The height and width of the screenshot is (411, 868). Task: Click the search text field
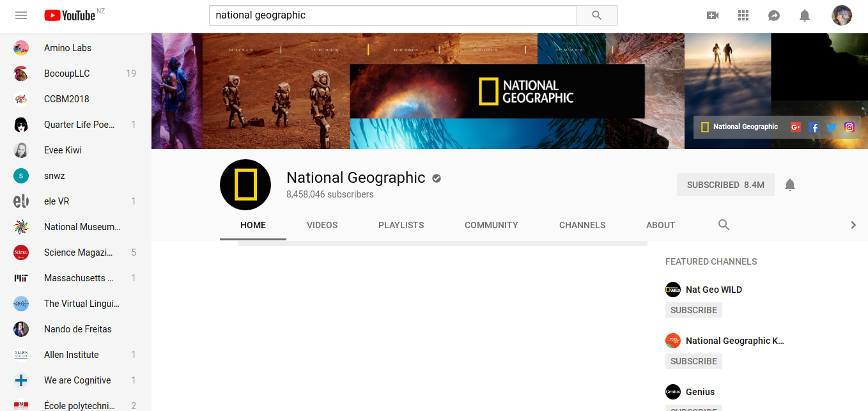click(393, 15)
